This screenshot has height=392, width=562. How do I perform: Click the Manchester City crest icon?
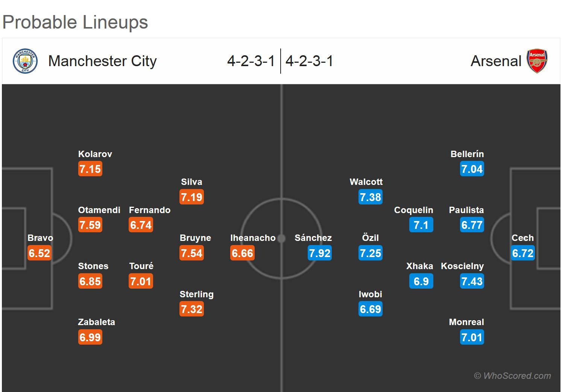[25, 61]
